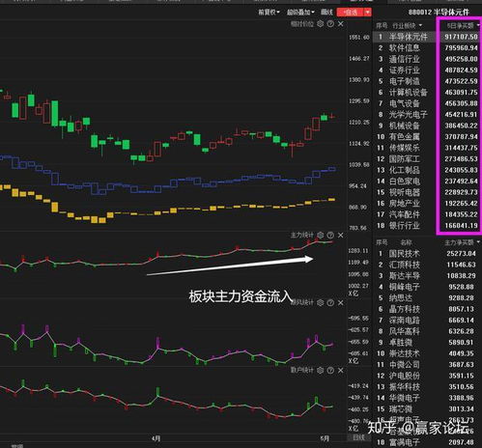
Task: Select 有色金属 sector row
Action: (427, 137)
